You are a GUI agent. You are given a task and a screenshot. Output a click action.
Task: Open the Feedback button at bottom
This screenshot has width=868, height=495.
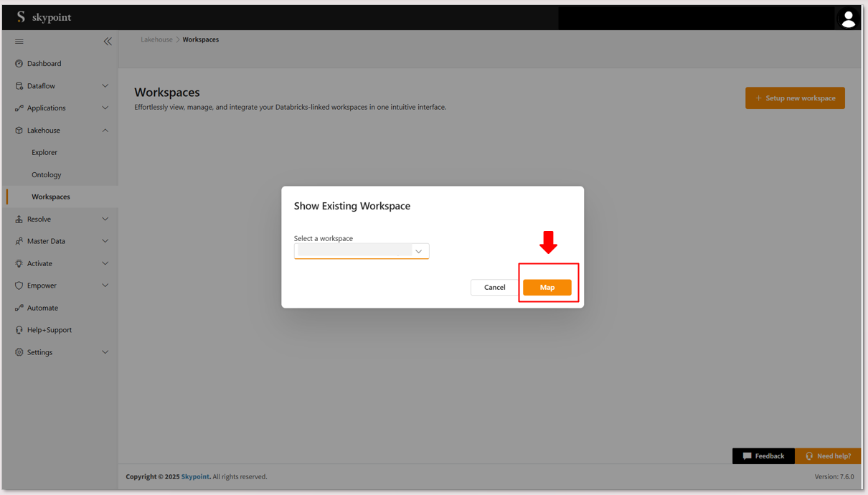(x=763, y=456)
